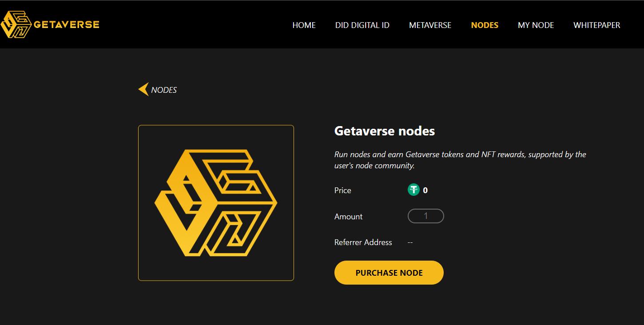Click the price value 0
Image resolution: width=644 pixels, height=325 pixels.
[x=425, y=190]
